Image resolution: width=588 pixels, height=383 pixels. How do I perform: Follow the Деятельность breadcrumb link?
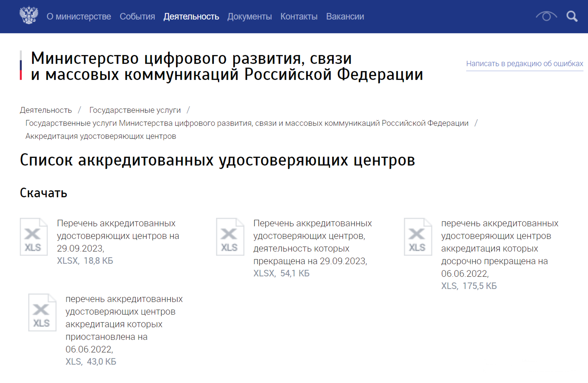(46, 110)
